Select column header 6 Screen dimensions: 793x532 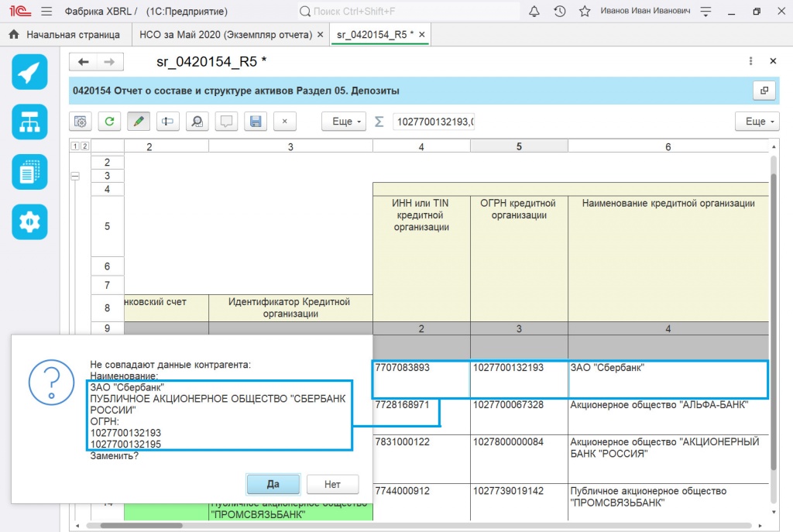pyautogui.click(x=668, y=146)
